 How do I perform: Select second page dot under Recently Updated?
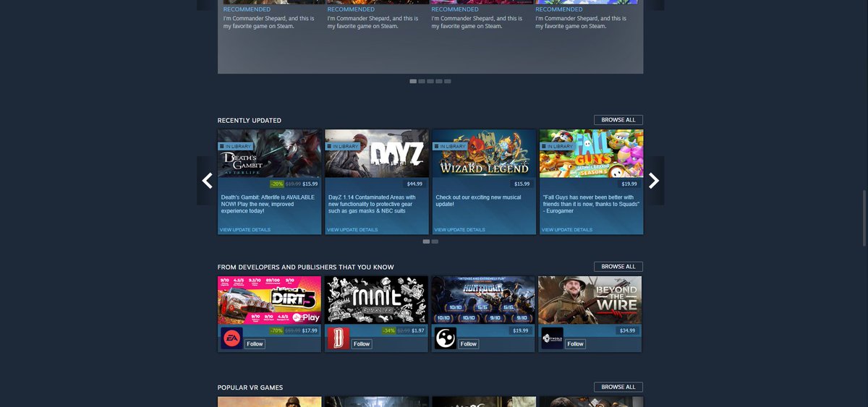[435, 241]
